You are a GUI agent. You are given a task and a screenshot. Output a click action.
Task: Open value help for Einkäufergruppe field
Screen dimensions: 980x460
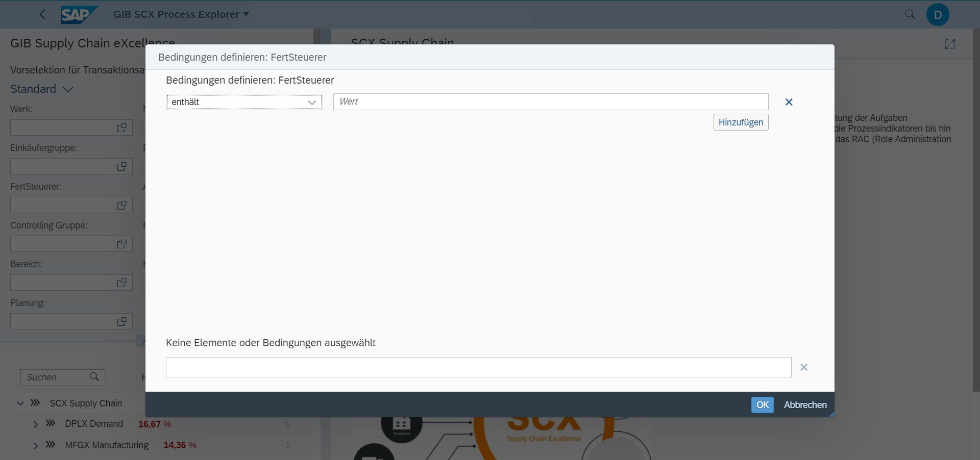[x=121, y=166]
